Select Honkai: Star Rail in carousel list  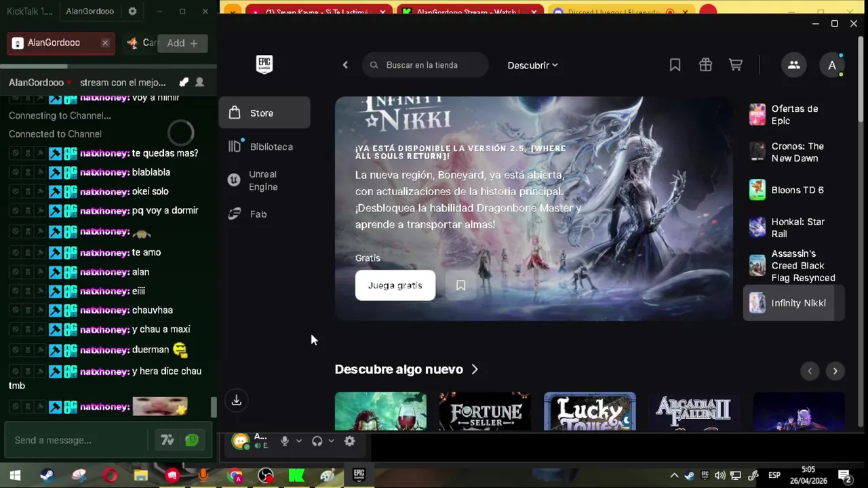click(x=794, y=228)
